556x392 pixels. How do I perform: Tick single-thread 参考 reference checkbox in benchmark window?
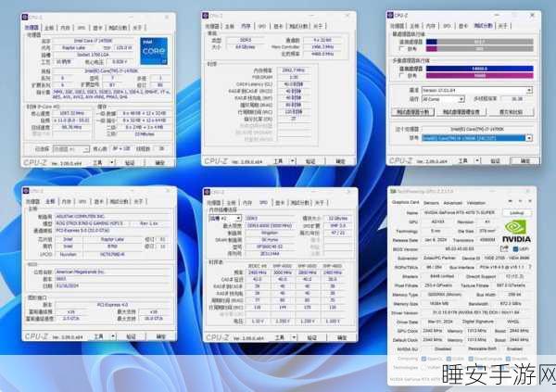coord(402,48)
